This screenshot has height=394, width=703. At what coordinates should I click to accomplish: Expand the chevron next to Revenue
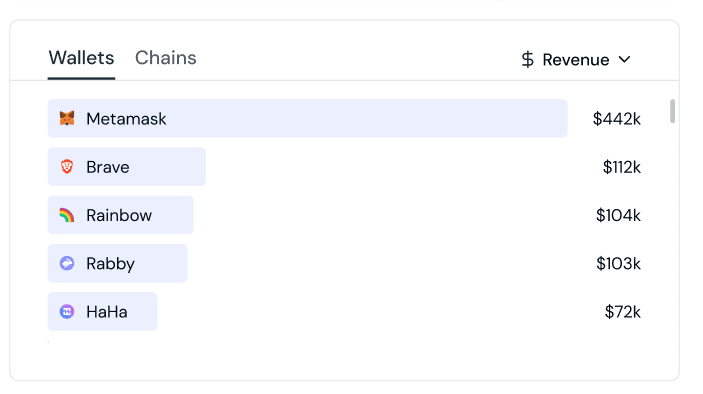625,59
